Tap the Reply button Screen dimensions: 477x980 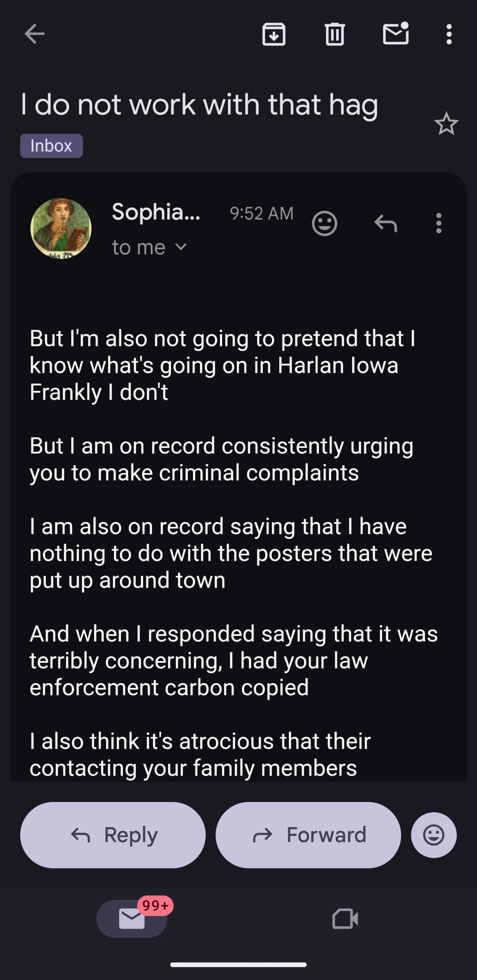click(113, 835)
